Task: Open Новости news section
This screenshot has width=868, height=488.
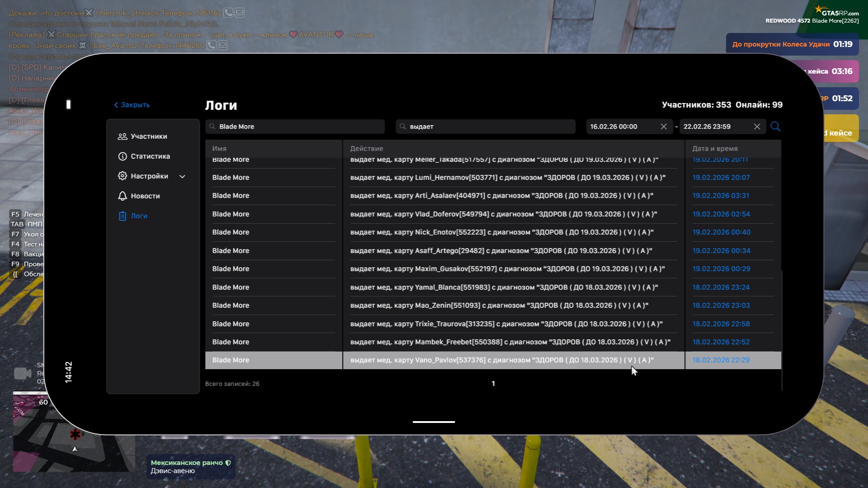Action: coord(145,196)
